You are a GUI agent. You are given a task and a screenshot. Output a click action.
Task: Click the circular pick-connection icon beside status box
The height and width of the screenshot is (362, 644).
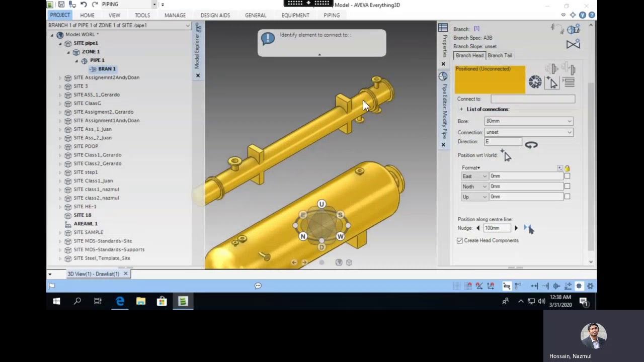click(535, 82)
